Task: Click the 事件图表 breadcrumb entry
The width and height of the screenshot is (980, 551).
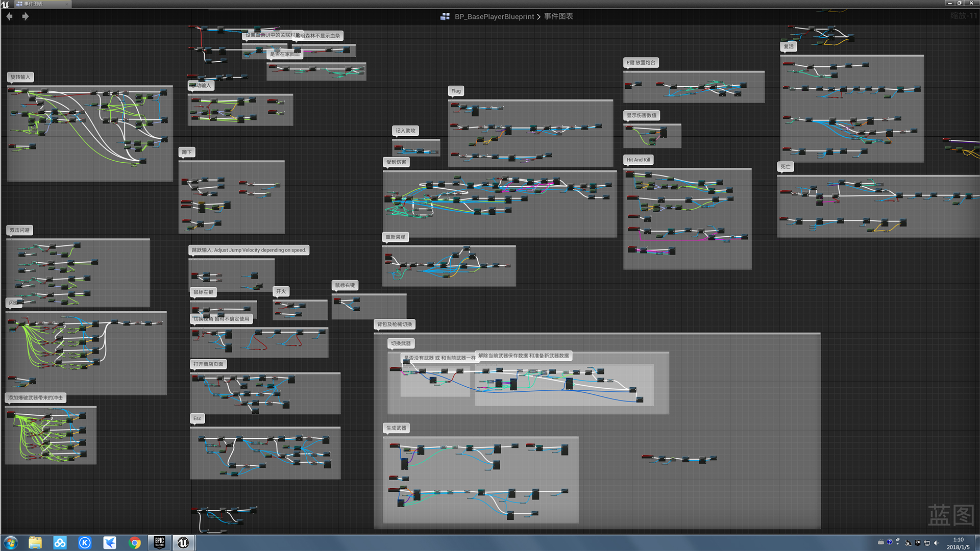Action: (x=558, y=16)
